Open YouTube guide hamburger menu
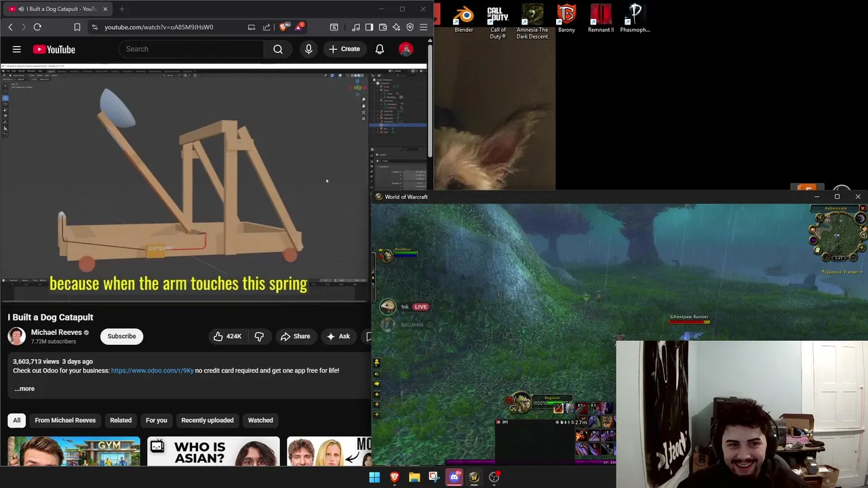This screenshot has height=488, width=868. [x=17, y=49]
